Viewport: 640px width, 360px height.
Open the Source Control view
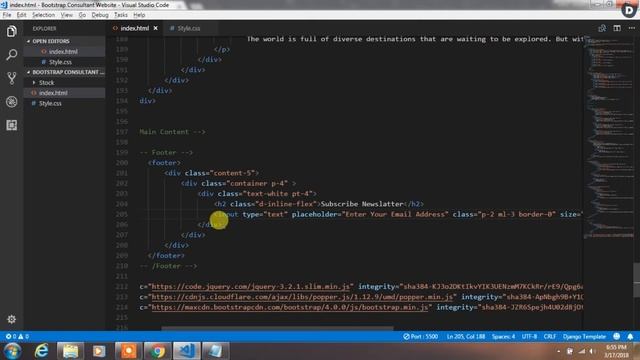pyautogui.click(x=11, y=78)
